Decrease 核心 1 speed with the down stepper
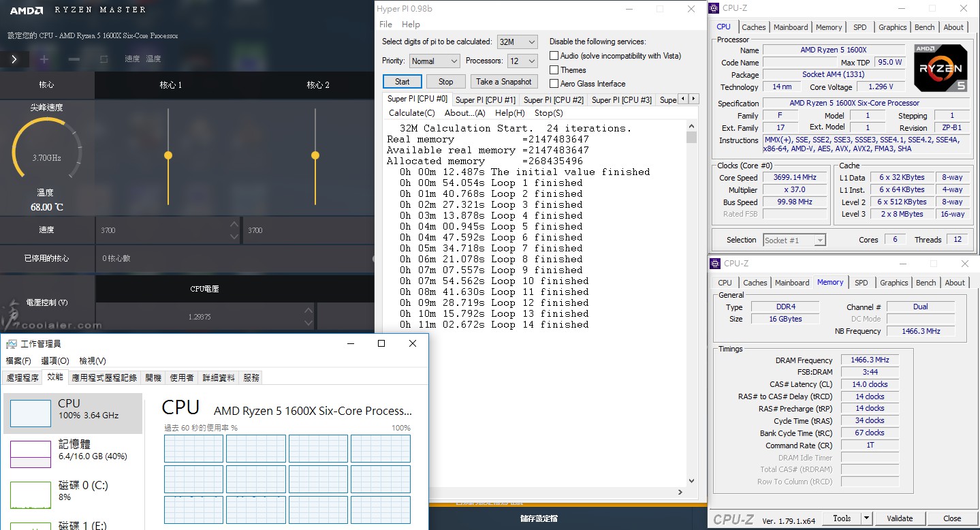The image size is (980, 530). (234, 236)
